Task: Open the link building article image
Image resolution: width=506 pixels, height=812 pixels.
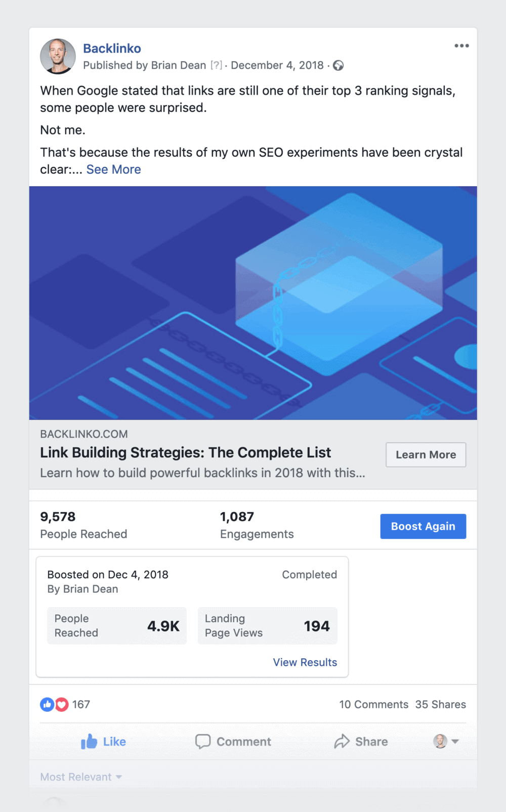Action: [253, 303]
